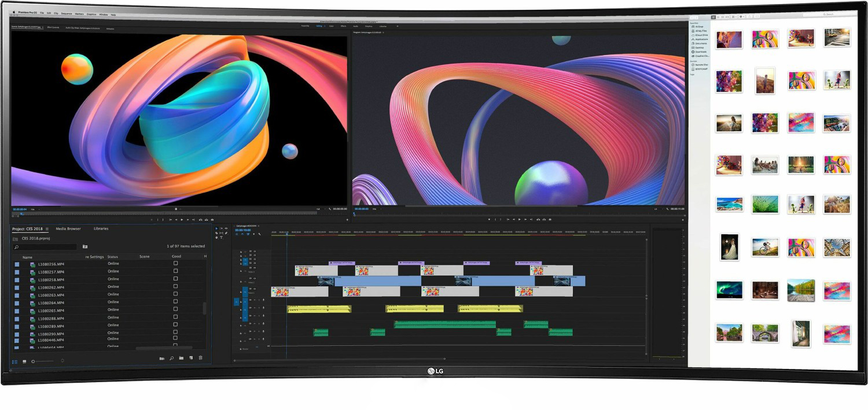868x410 pixels.
Task: Switch Project panel to list view
Action: click(x=14, y=361)
